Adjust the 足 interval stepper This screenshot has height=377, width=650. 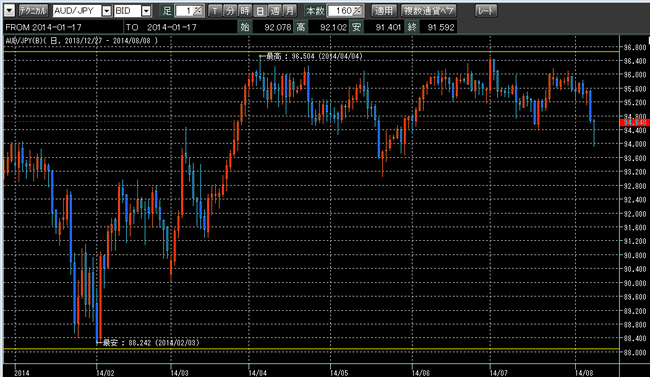click(x=198, y=11)
